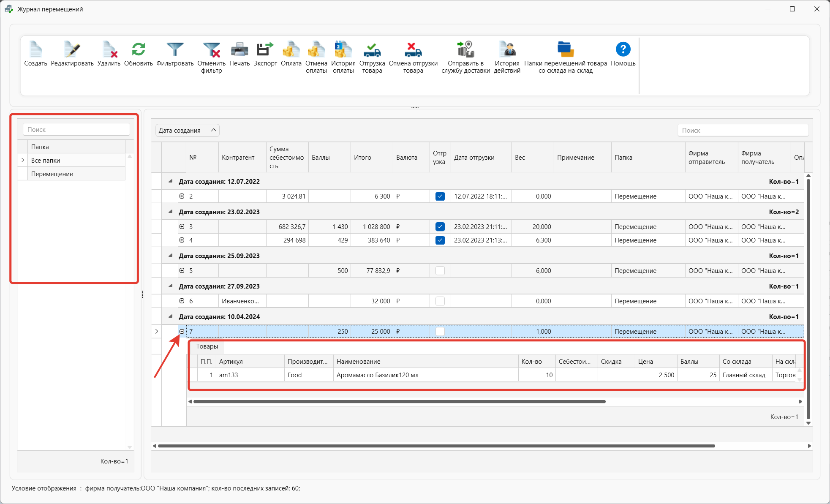Click Отменить фильтр icon
The image size is (830, 504).
coord(212,50)
